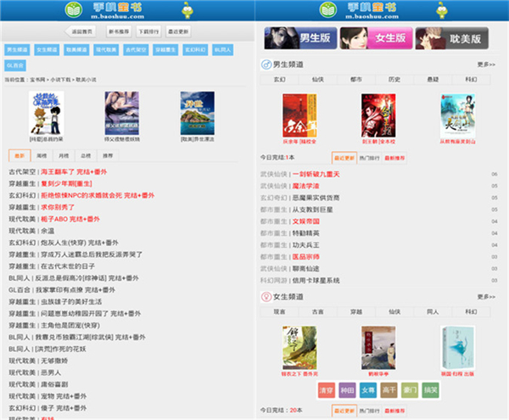The image size is (509, 420).
Task: Open the 剑王朝 book cover
Action: pos(378,115)
